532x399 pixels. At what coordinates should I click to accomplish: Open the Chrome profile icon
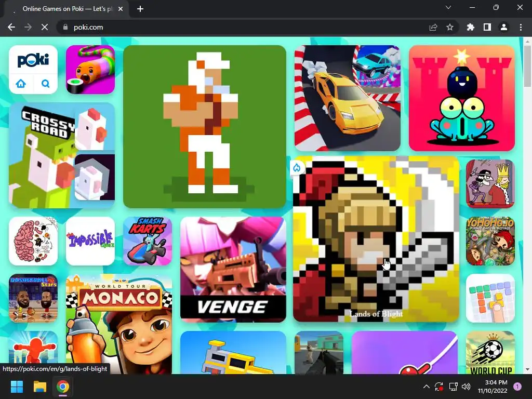(504, 27)
